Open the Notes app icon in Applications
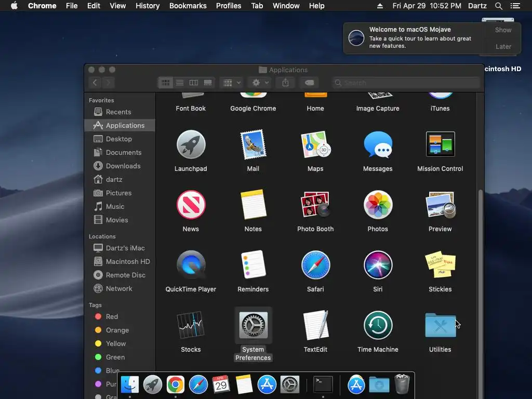Image resolution: width=532 pixels, height=399 pixels. [253, 205]
